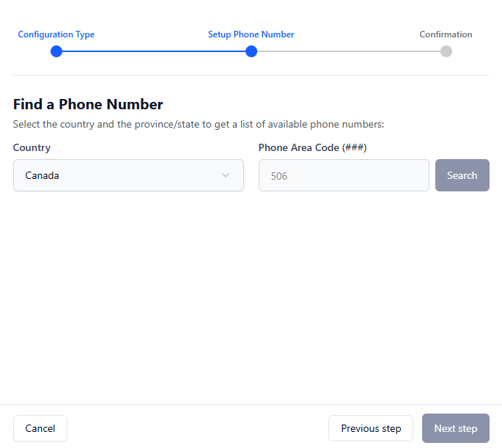This screenshot has height=448, width=502.
Task: Click the gray Confirmation step dot
Action: coord(446,51)
